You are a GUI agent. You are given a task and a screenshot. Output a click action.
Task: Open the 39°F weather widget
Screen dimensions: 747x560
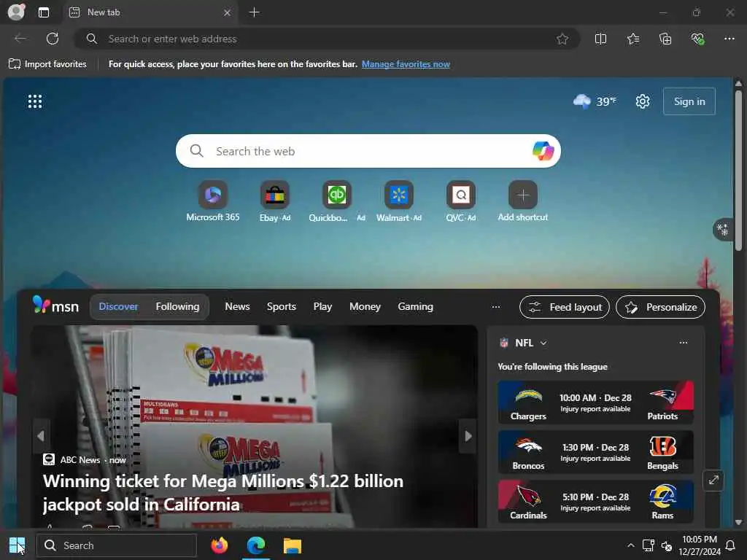pos(595,101)
